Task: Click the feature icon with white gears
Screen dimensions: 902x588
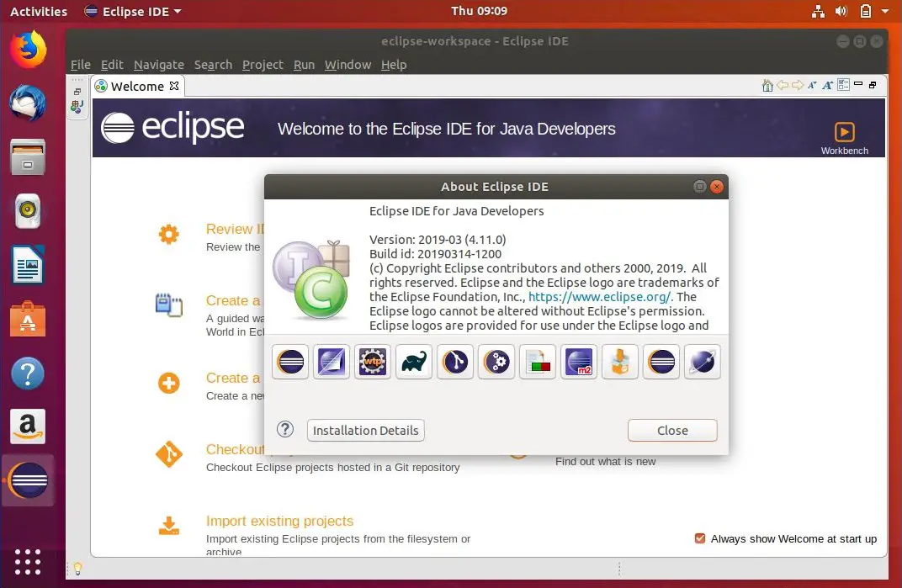Action: point(496,362)
